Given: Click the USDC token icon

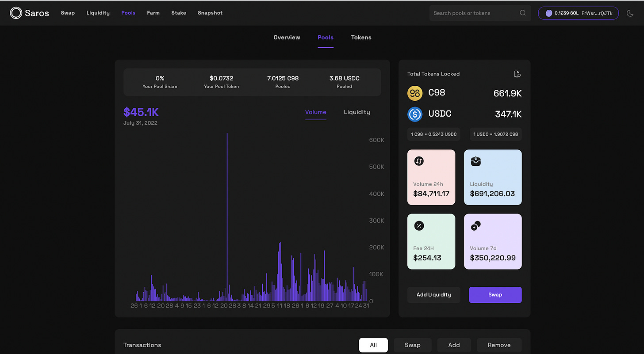Looking at the screenshot, I should tap(415, 114).
